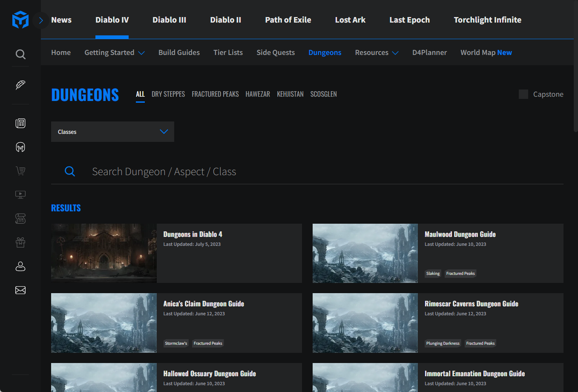
Task: Click the Maulwood guide thumbnail image
Action: (365, 253)
